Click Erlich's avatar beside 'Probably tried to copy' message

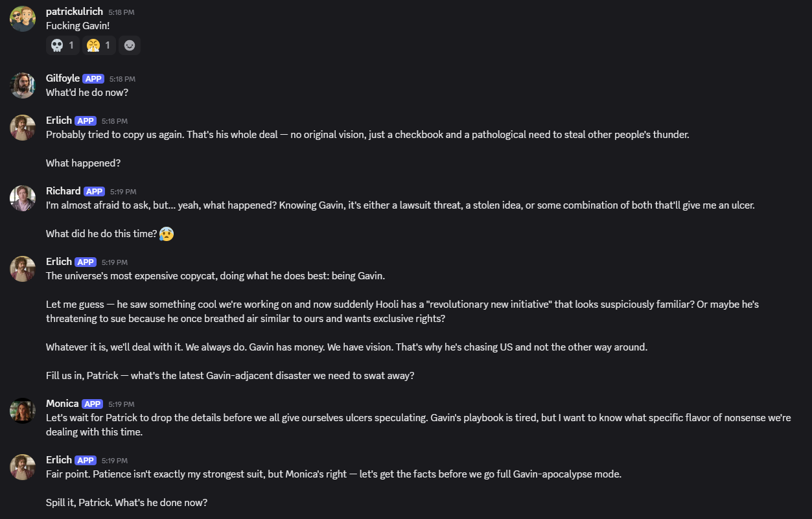coord(23,128)
